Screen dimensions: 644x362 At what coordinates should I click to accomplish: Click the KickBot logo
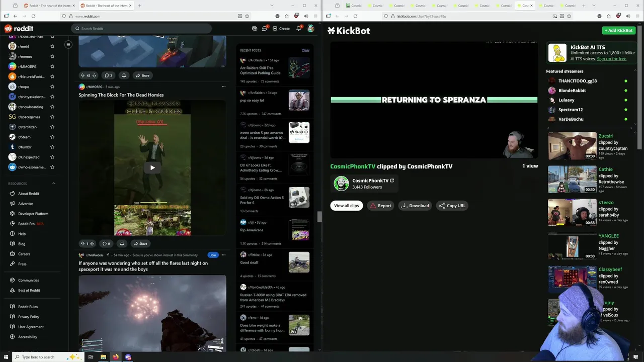pos(349,31)
